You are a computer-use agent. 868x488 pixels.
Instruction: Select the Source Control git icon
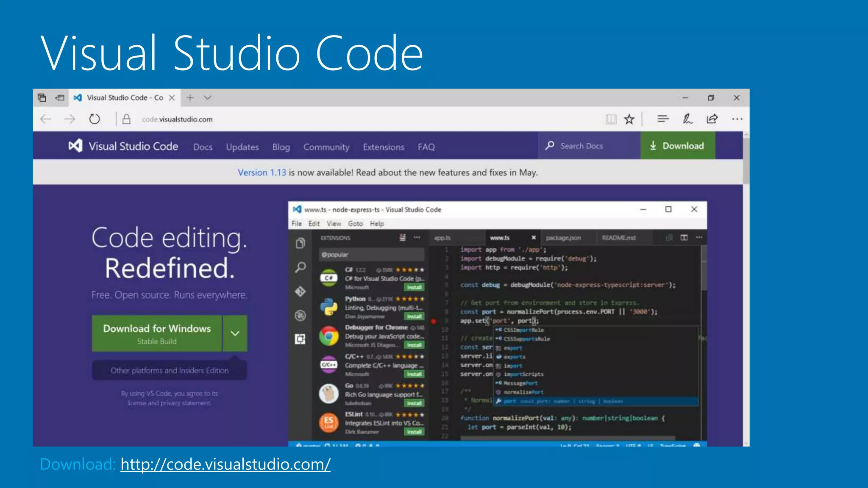pos(300,291)
